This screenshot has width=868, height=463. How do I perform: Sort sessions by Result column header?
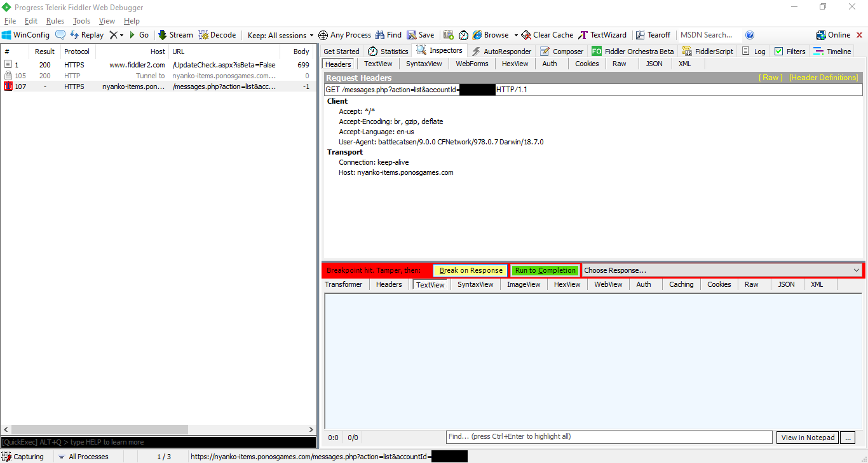pos(44,52)
